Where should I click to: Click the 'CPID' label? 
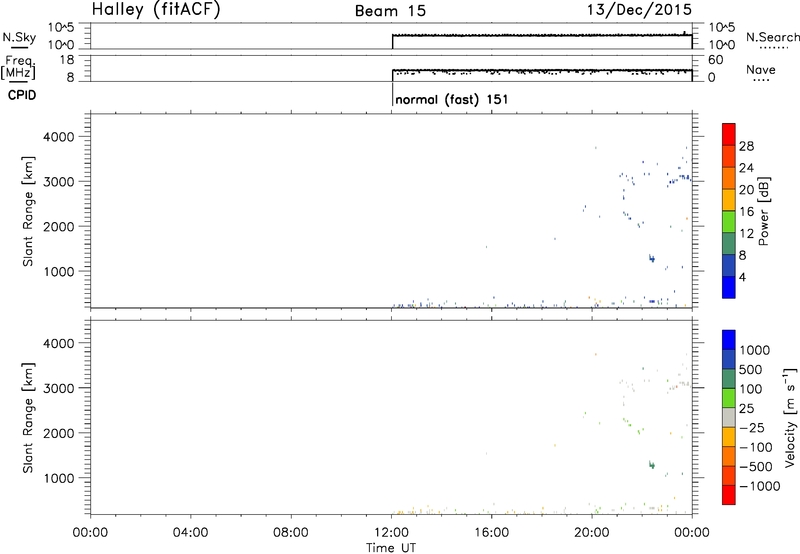tap(22, 95)
